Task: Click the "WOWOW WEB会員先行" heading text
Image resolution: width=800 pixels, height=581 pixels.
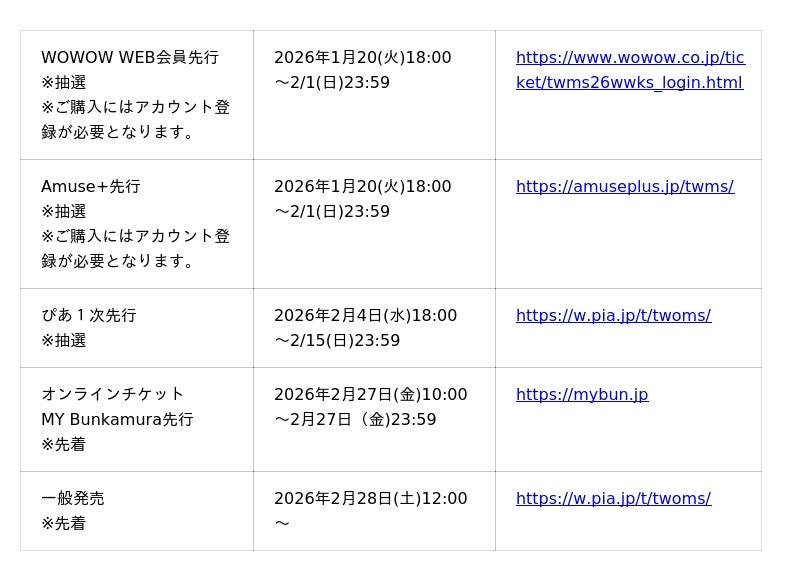Action: pos(130,58)
